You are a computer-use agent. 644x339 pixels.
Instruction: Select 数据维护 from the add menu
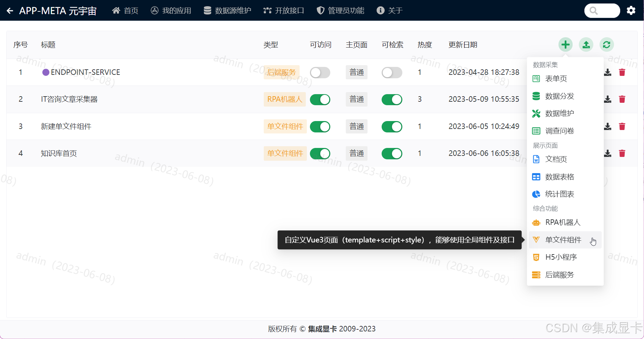click(x=565, y=113)
